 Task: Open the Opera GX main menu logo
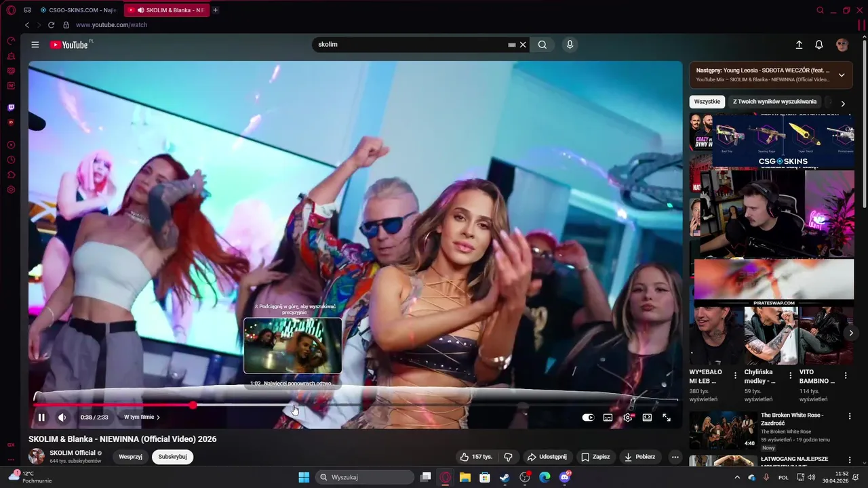pos(11,10)
